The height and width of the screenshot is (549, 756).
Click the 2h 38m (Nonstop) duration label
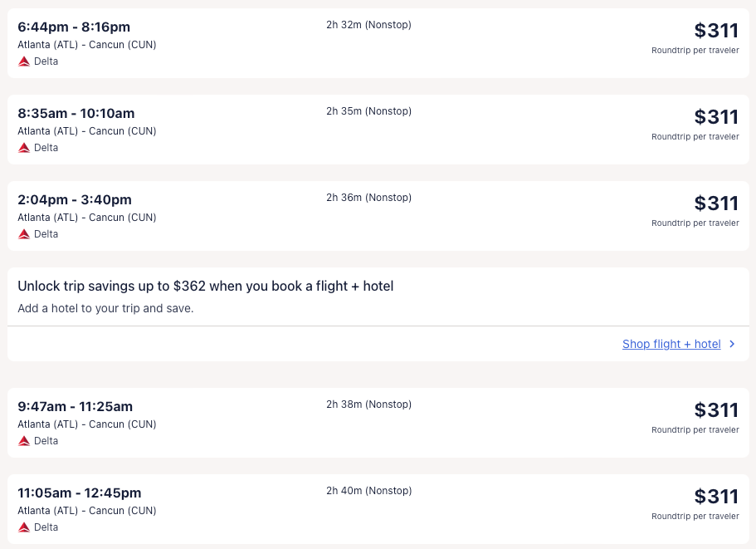click(368, 404)
